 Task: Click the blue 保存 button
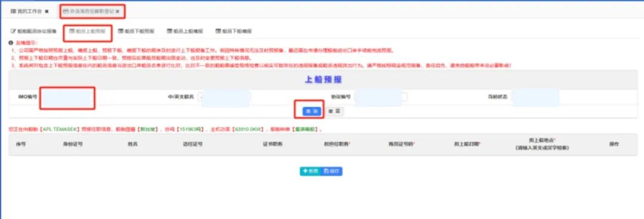(332, 171)
